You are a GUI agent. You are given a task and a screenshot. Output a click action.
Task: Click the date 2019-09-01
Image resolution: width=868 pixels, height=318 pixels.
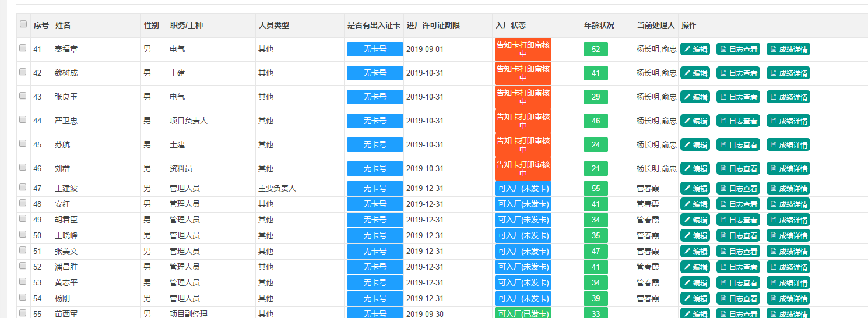(425, 49)
